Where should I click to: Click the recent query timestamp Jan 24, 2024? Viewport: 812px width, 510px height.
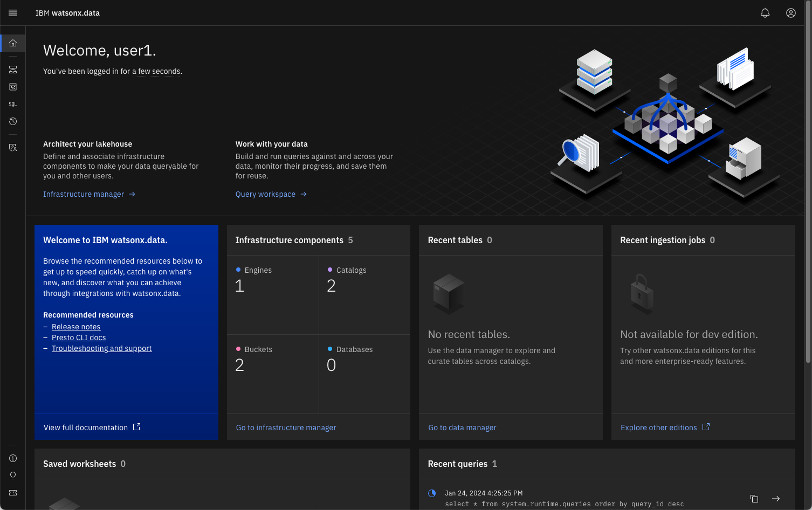pyautogui.click(x=484, y=493)
